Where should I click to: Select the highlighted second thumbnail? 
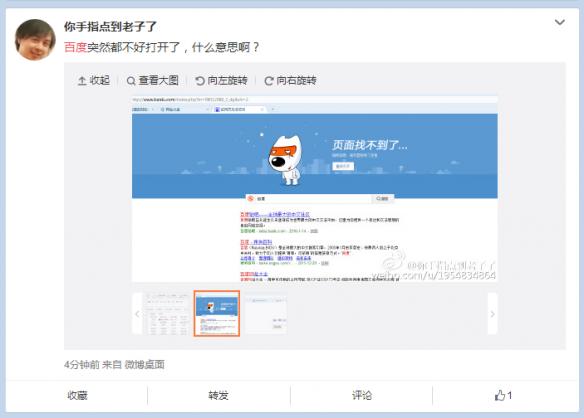[x=217, y=314]
